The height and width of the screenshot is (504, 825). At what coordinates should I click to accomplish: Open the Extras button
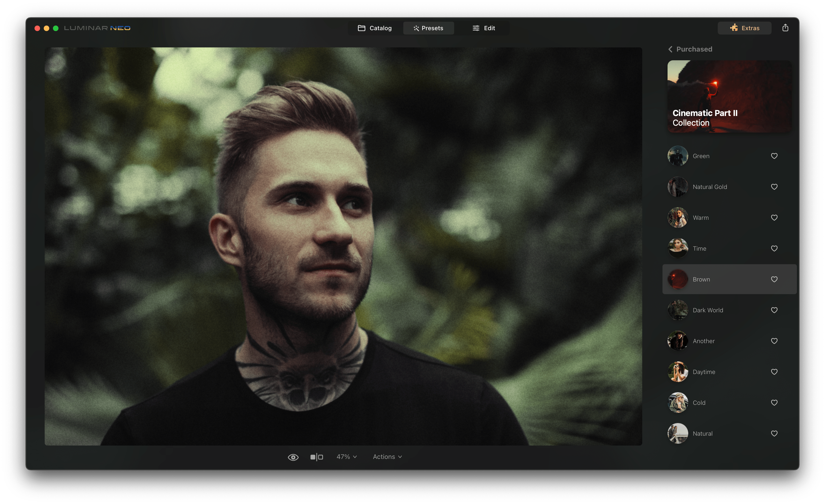pos(744,28)
